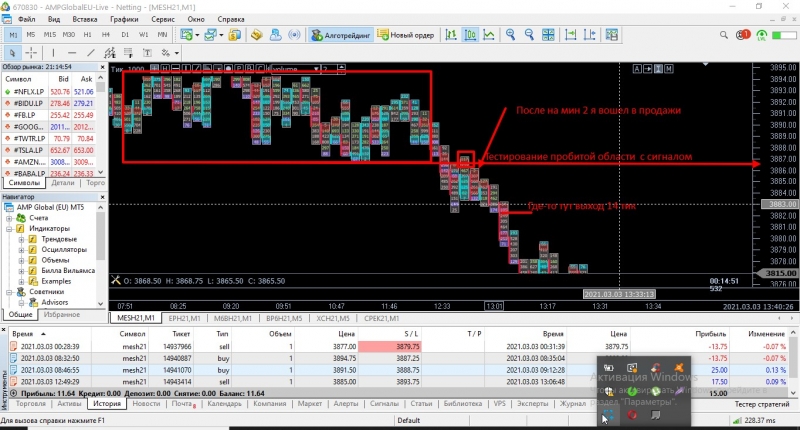Open the profiles icon in toolbar

tap(210, 35)
